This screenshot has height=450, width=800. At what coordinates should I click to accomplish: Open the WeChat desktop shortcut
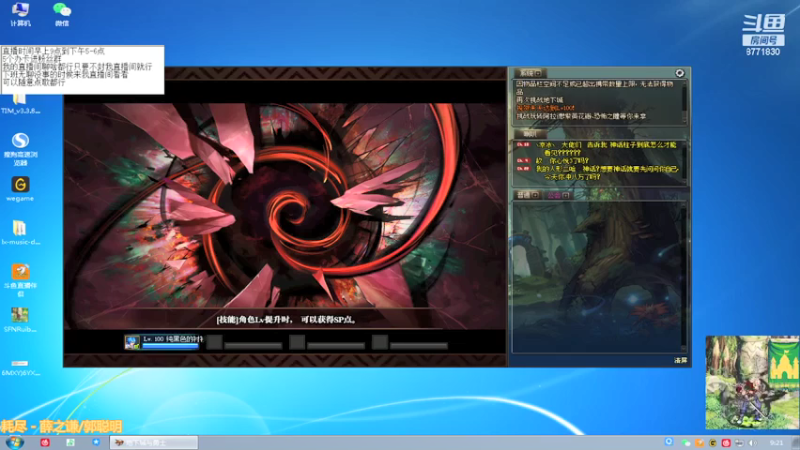[x=62, y=14]
